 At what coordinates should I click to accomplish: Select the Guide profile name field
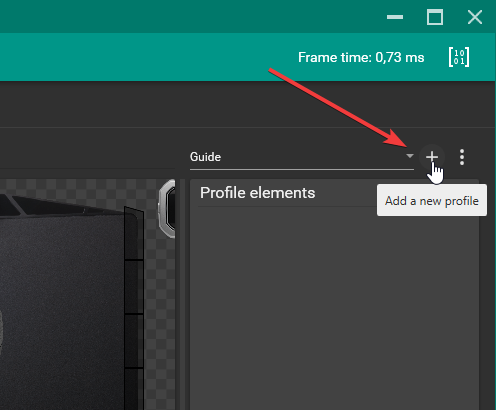[x=302, y=157]
